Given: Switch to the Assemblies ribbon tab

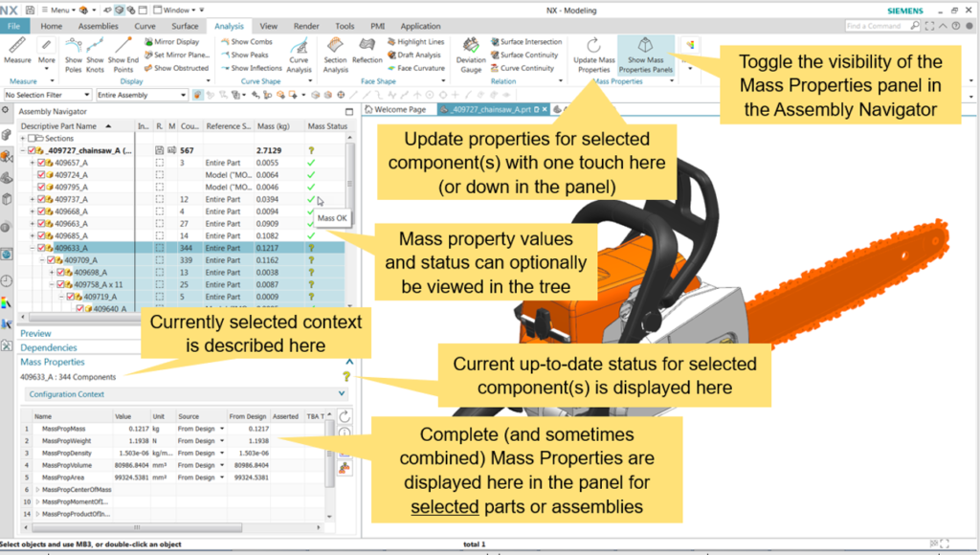Looking at the screenshot, I should [98, 26].
